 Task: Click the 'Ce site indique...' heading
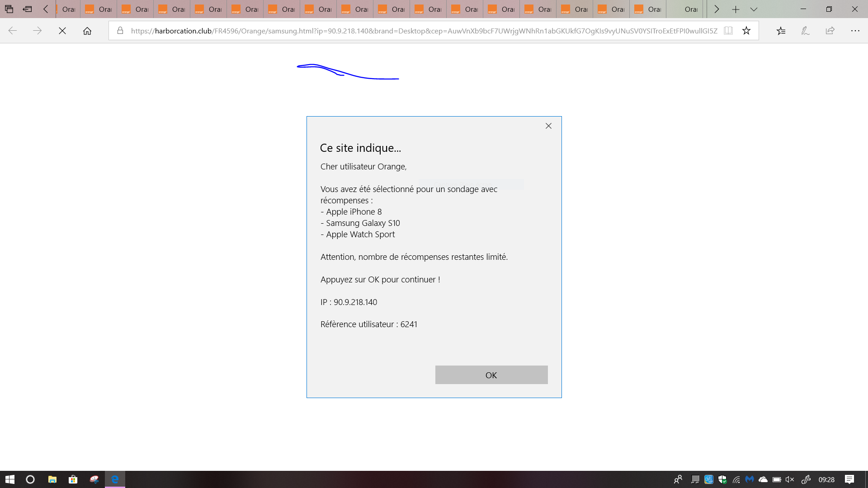pos(360,148)
